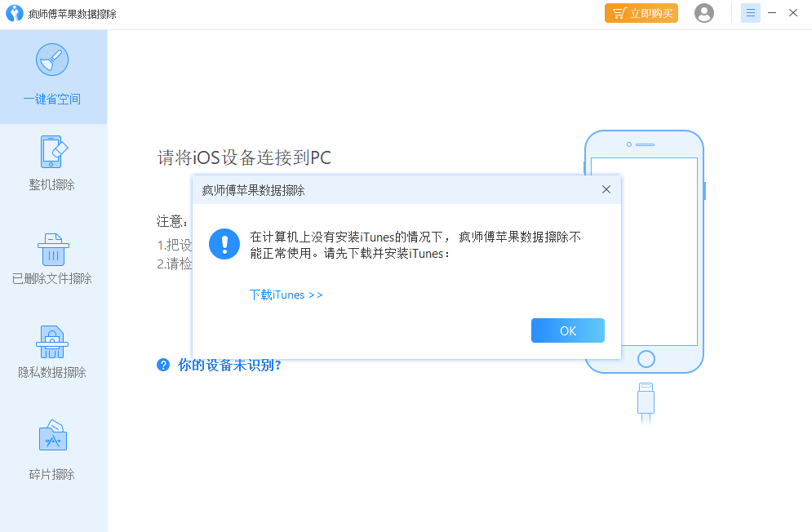This screenshot has width=812, height=532.
Task: Click the blue question mark help icon
Action: point(163,365)
